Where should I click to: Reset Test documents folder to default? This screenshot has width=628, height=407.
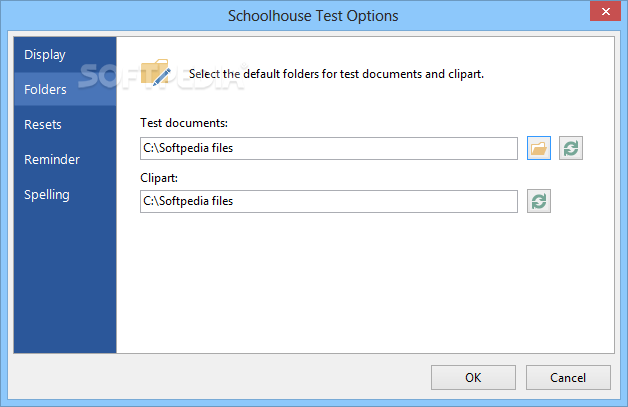click(571, 148)
